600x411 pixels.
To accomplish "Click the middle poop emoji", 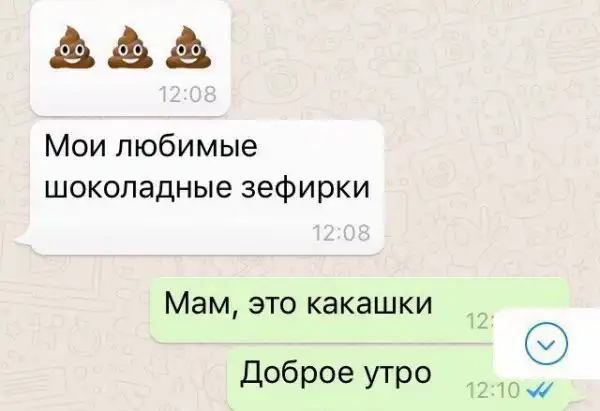I will coord(130,47).
